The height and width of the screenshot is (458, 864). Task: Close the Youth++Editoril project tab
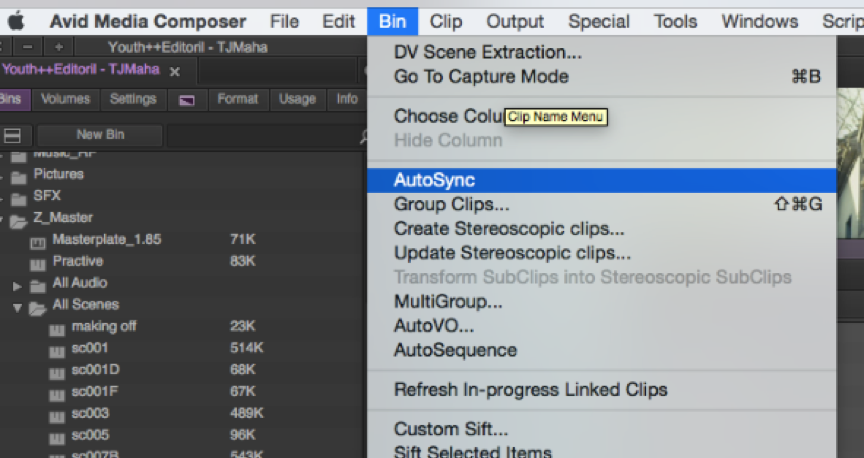point(175,71)
